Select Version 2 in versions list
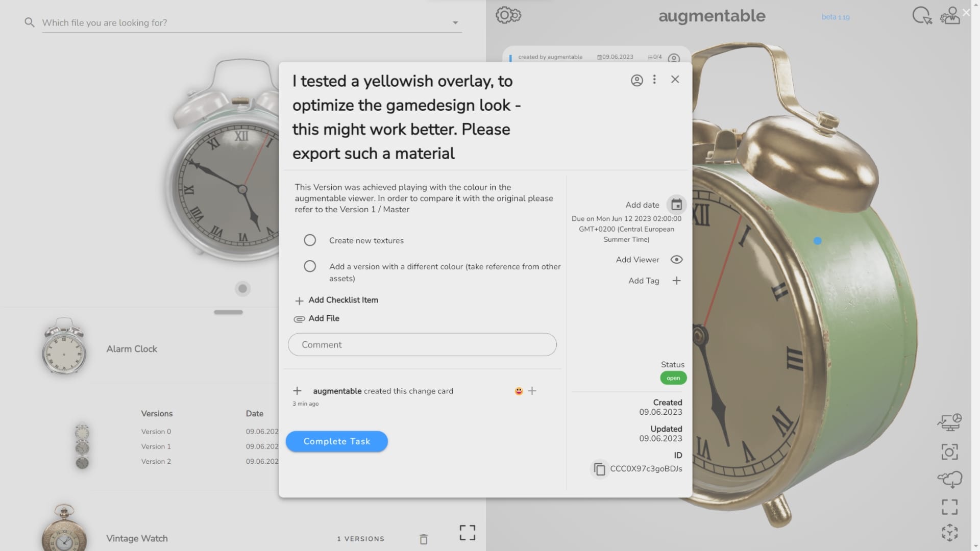This screenshot has height=551, width=980. 156,461
